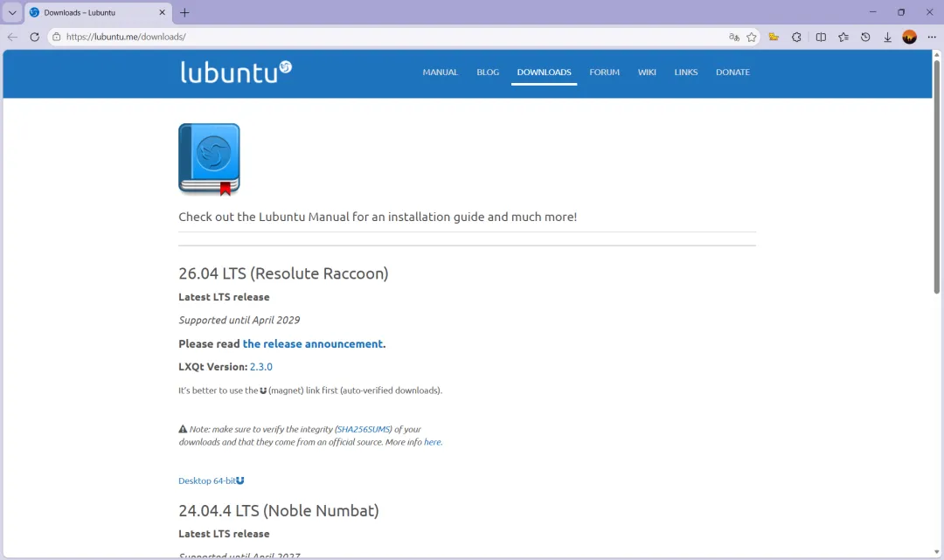Open LXQt version 2.3.0 link

point(261,367)
